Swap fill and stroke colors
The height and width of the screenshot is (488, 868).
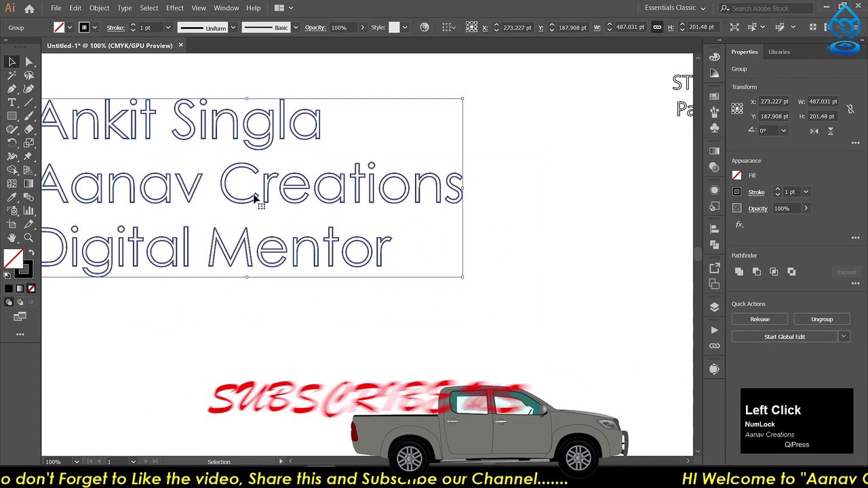coord(31,253)
